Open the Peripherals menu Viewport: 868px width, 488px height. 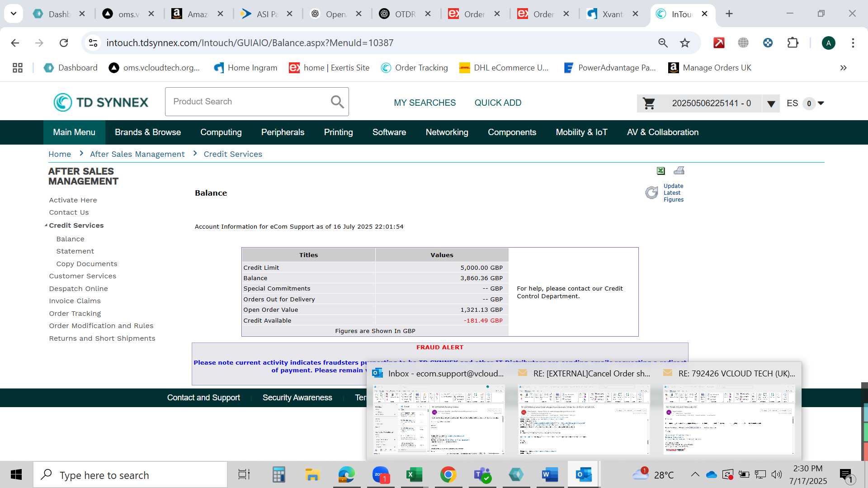283,132
